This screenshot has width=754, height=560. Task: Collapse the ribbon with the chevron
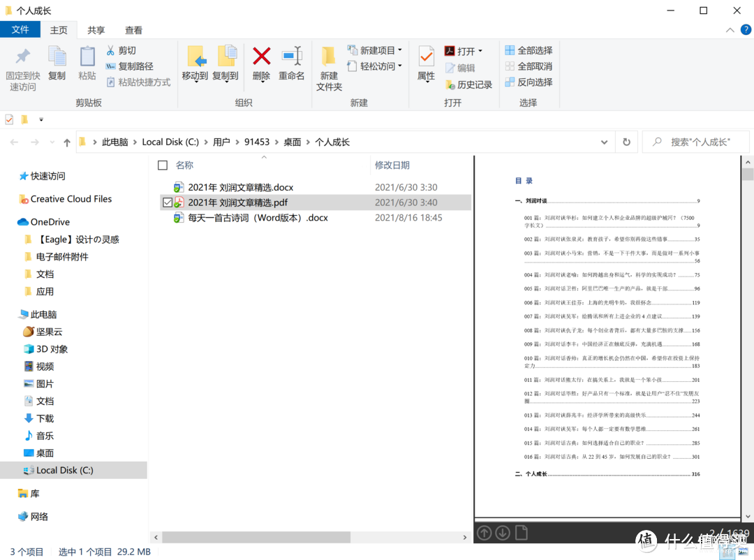[x=730, y=30]
